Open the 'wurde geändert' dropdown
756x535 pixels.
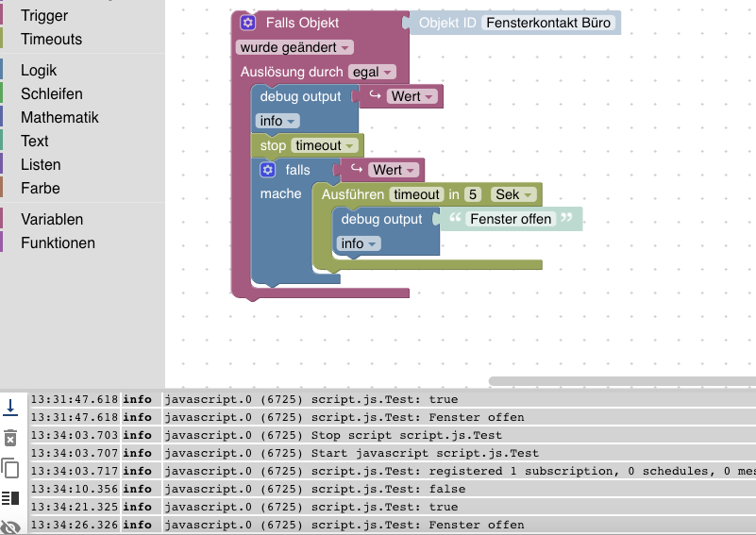294,47
